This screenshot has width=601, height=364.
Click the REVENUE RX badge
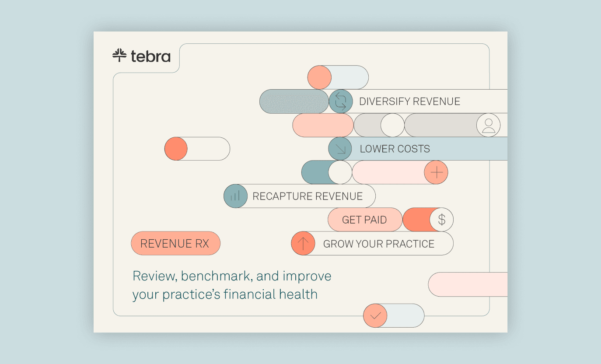[x=175, y=243]
